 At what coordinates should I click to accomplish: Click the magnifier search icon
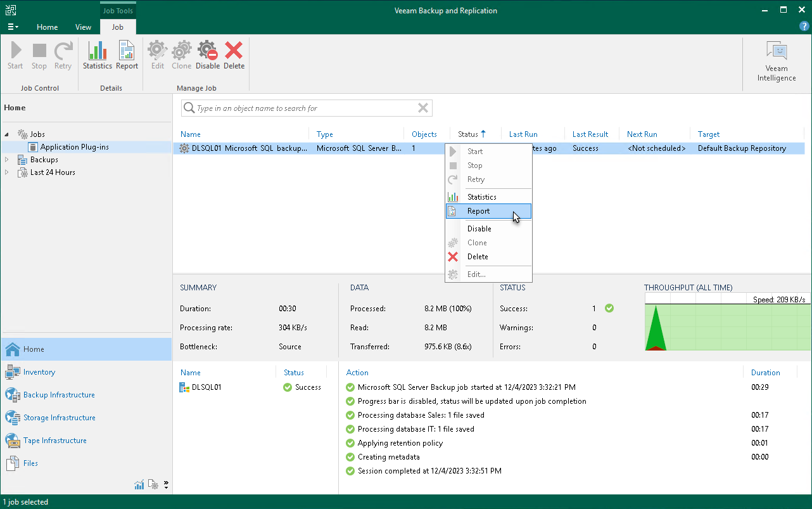point(189,108)
